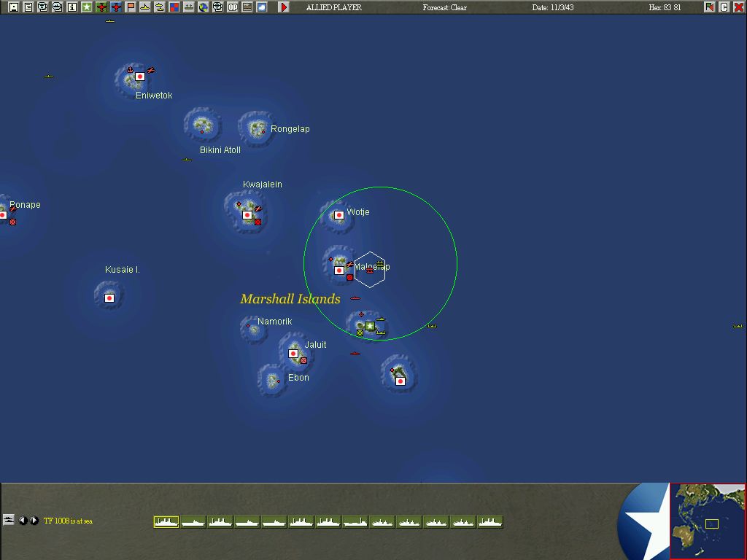Viewport: 747px width, 560px height.
Task: Click the OP toolbar button
Action: pos(233,7)
